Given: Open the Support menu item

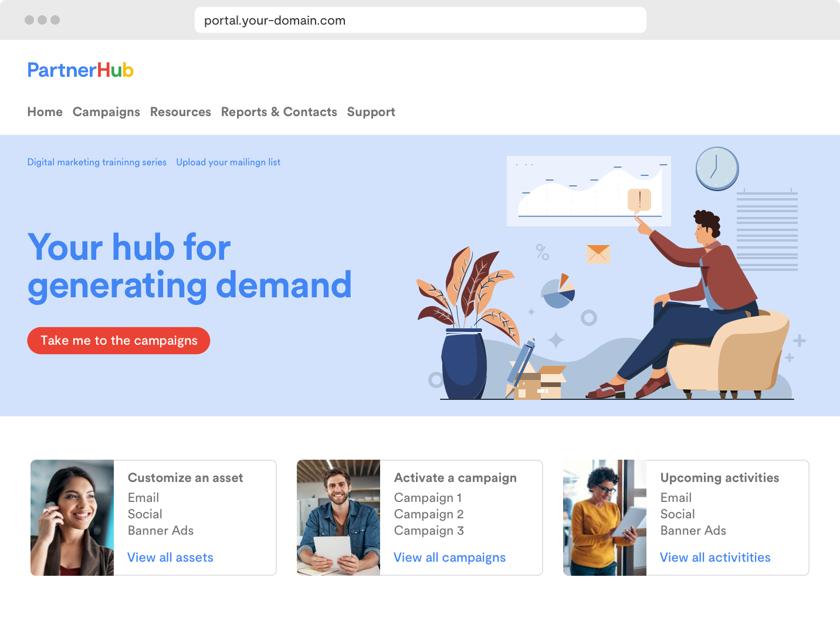Looking at the screenshot, I should coord(371,112).
